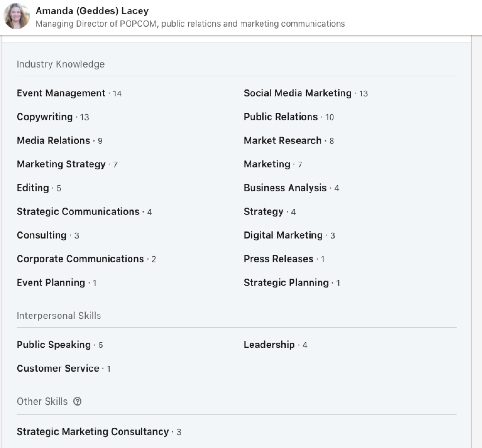Click the Other Skills help question-mark icon
Screen dimensions: 482x448
click(78, 402)
